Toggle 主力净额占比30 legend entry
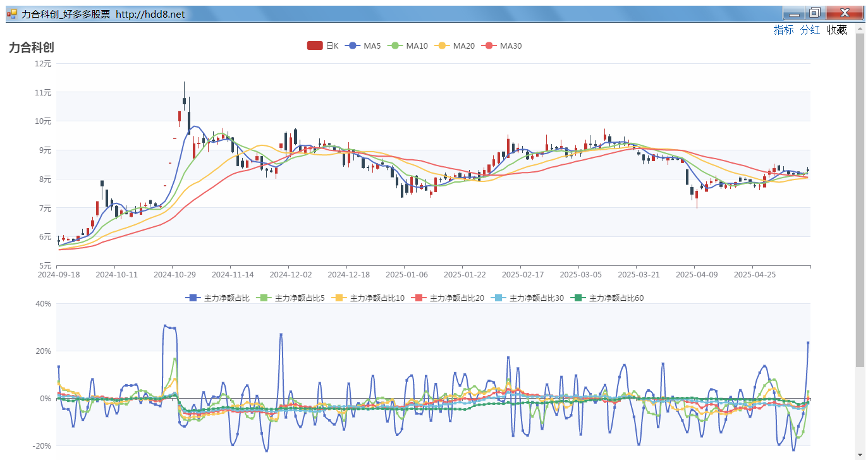The image size is (868, 460). pos(527,298)
